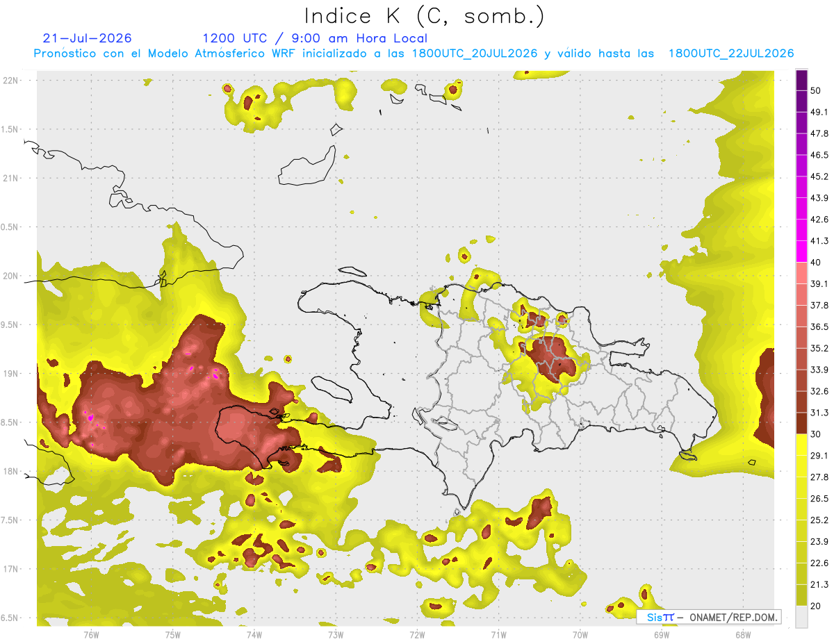Click '1200 UTC / 9:00 am Hora Local'
The width and height of the screenshot is (834, 644).
point(315,38)
